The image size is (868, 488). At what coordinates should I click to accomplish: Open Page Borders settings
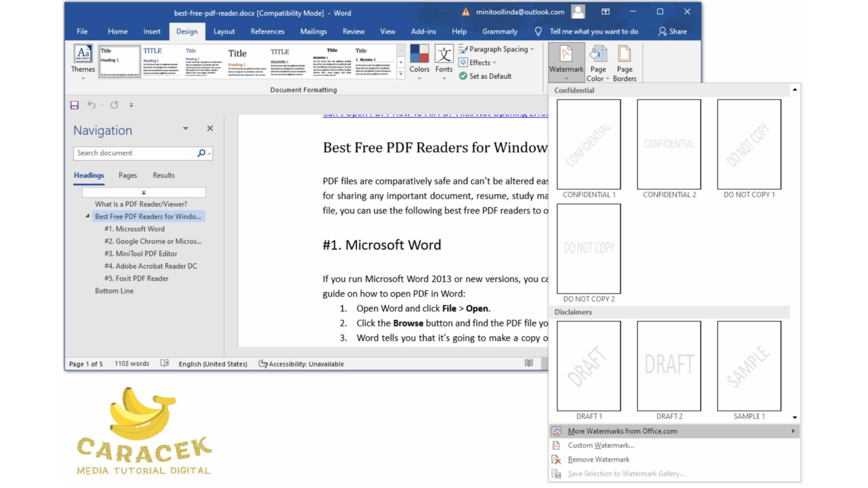point(624,63)
